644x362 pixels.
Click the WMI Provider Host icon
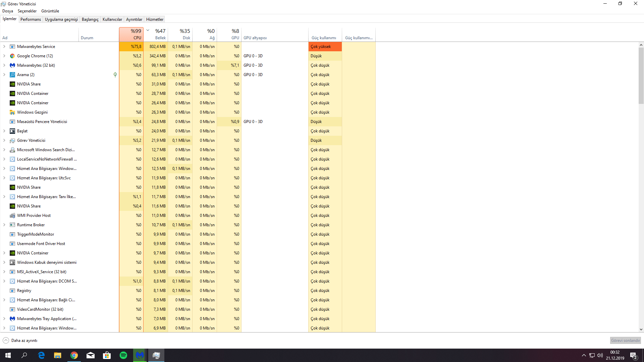(x=12, y=216)
